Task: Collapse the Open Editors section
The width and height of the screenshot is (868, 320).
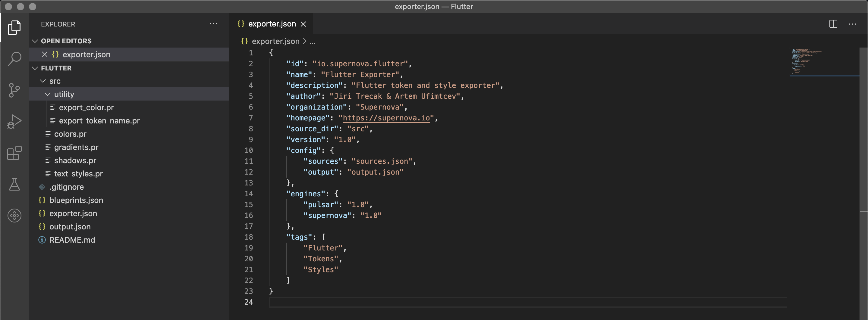Action: pyautogui.click(x=35, y=41)
